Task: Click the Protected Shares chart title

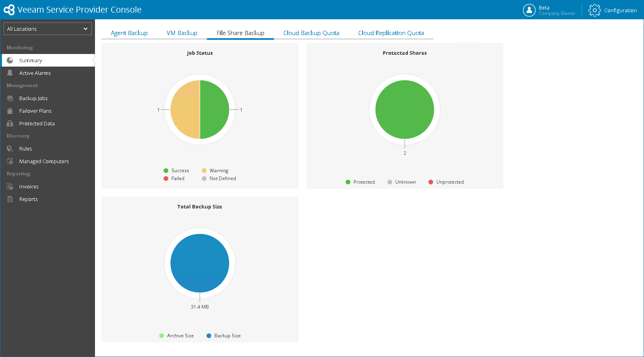Action: (405, 53)
